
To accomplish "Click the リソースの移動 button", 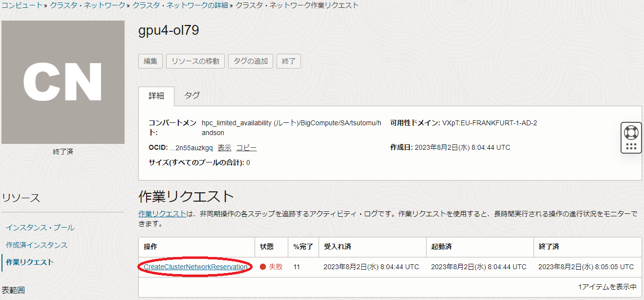I will point(195,61).
